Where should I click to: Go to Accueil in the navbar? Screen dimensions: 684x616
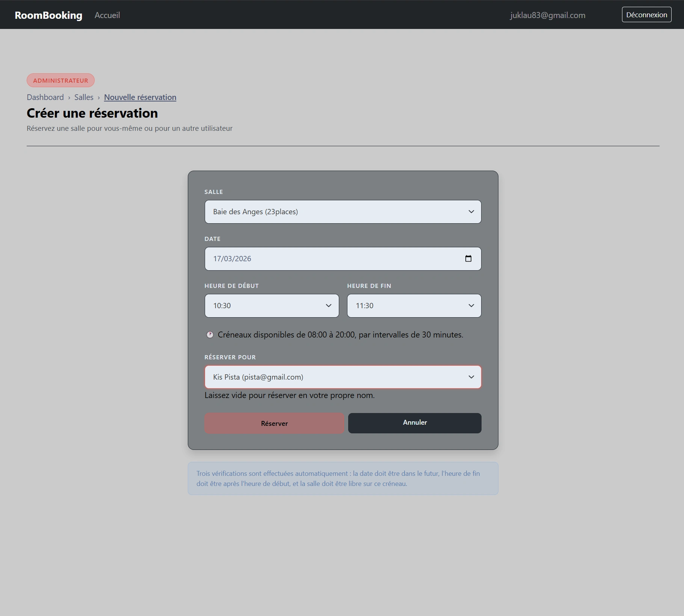click(x=107, y=15)
